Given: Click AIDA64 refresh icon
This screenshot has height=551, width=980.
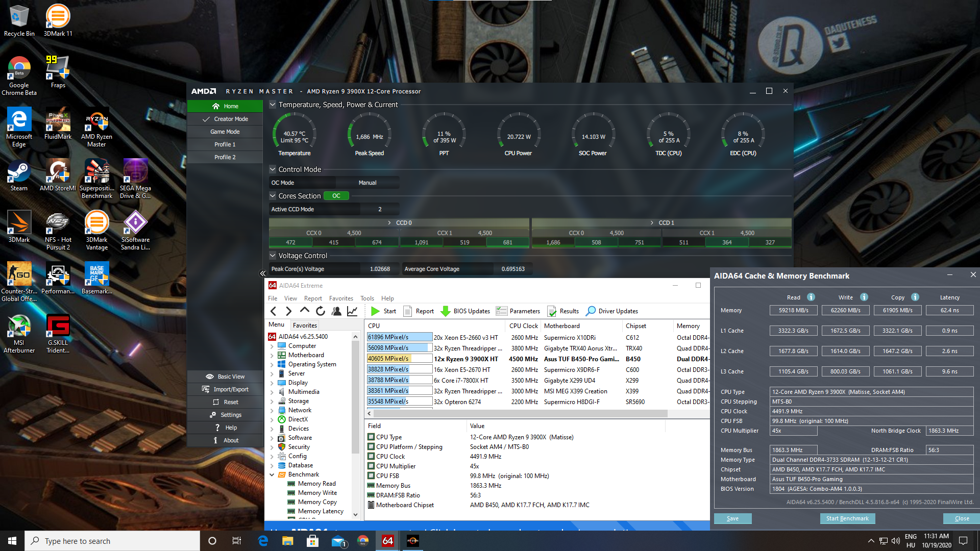Looking at the screenshot, I should pyautogui.click(x=321, y=311).
